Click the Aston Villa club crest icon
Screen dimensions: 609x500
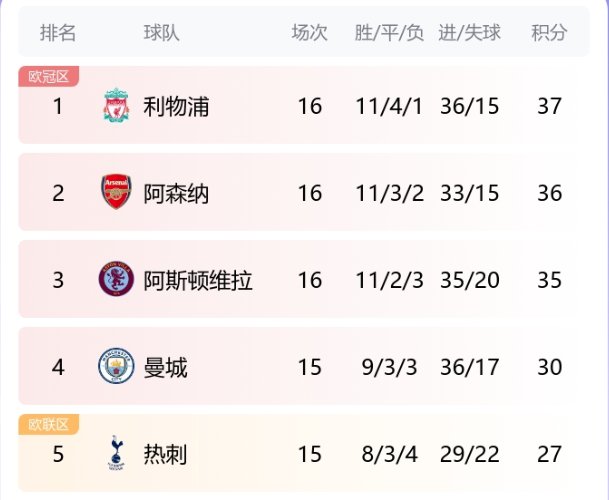(116, 280)
